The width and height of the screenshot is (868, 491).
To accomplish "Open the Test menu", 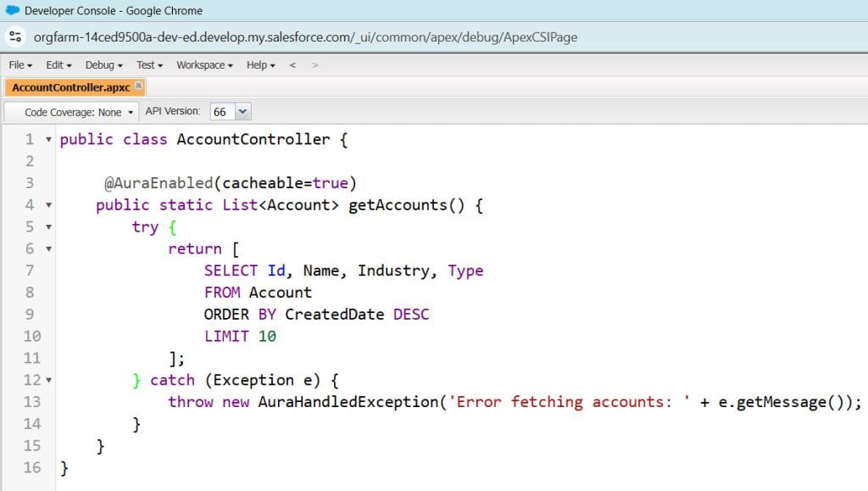I will [x=146, y=64].
